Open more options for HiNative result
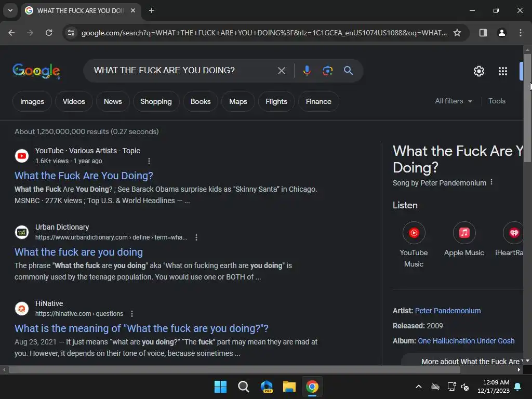The width and height of the screenshot is (532, 399). 131,314
